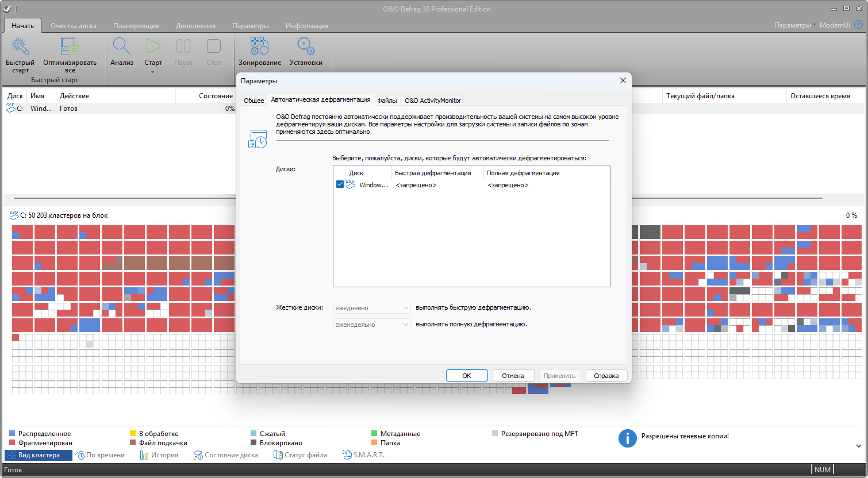Screen dimensions: 868x478
Task: Open the General (Общее) tab
Action: (x=254, y=101)
